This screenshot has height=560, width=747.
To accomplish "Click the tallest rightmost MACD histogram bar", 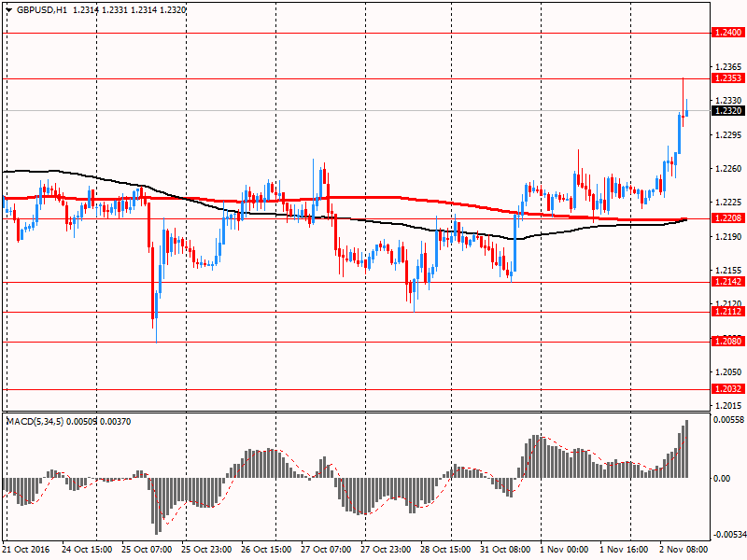I will (687, 449).
